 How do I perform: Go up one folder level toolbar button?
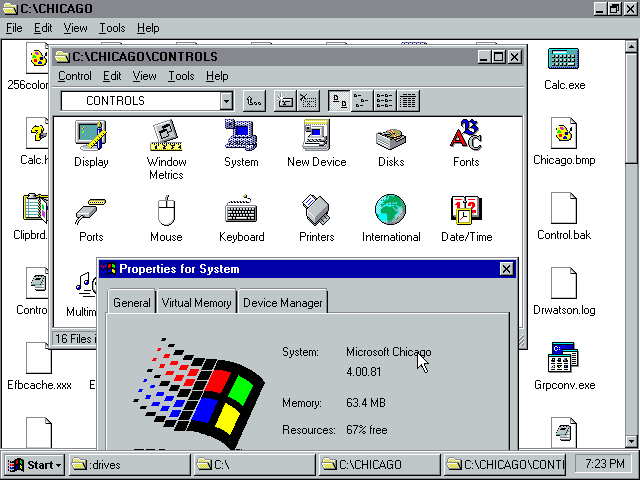254,101
